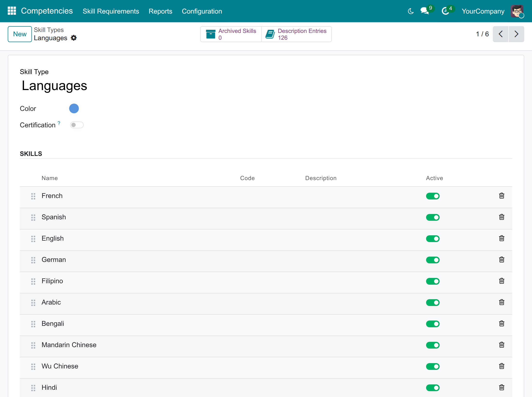The height and width of the screenshot is (397, 532).
Task: Open the Skill Requirements menu
Action: (x=111, y=11)
